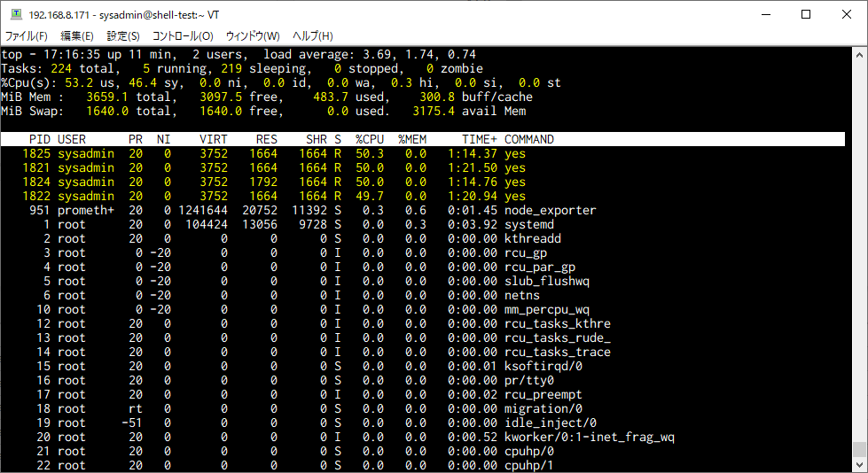Click the node_exporter command

551,210
